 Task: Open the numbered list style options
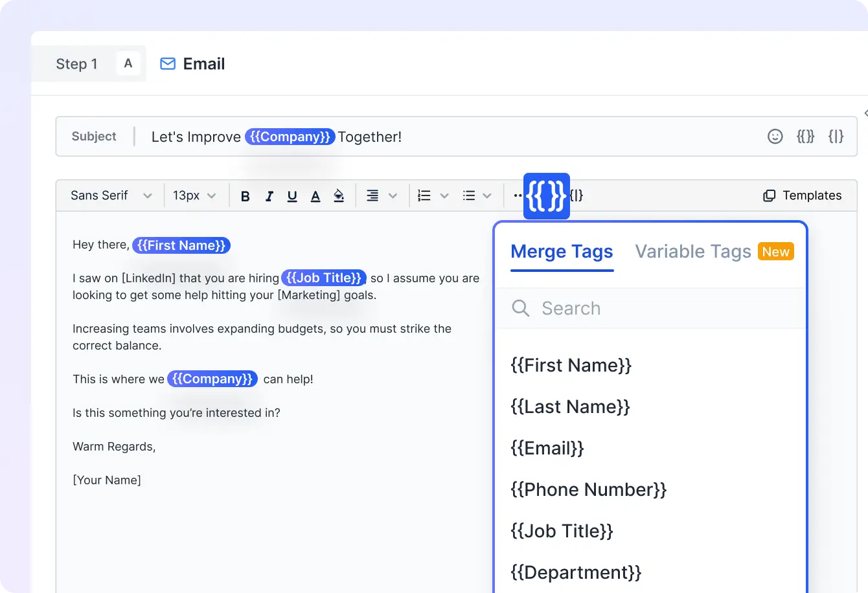(431, 195)
